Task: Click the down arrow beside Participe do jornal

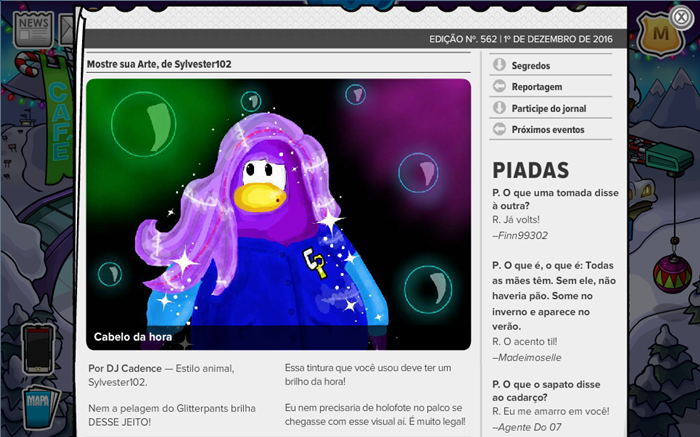Action: tap(499, 108)
